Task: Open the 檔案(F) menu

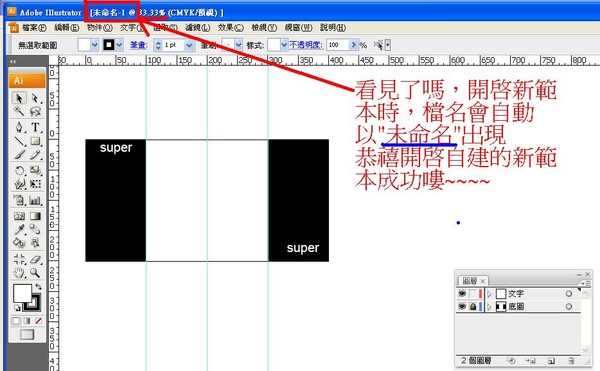Action: 34,28
